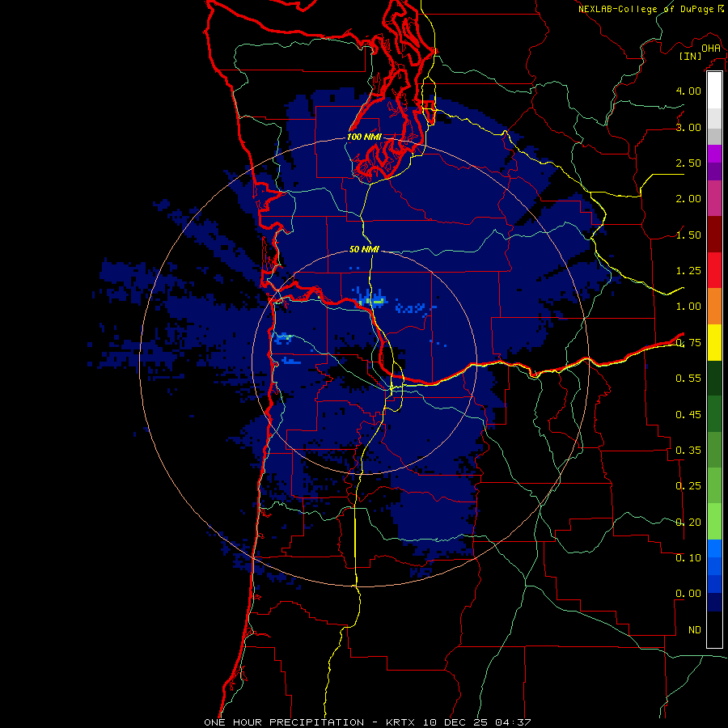728x728 pixels.
Task: Select the dark purple legend swatch below magenta
Action: coord(714,171)
